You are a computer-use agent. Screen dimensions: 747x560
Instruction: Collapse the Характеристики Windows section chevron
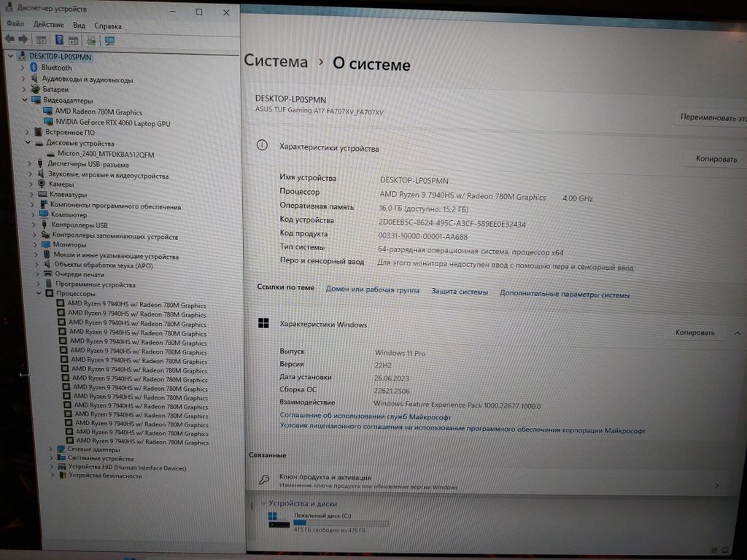click(737, 332)
